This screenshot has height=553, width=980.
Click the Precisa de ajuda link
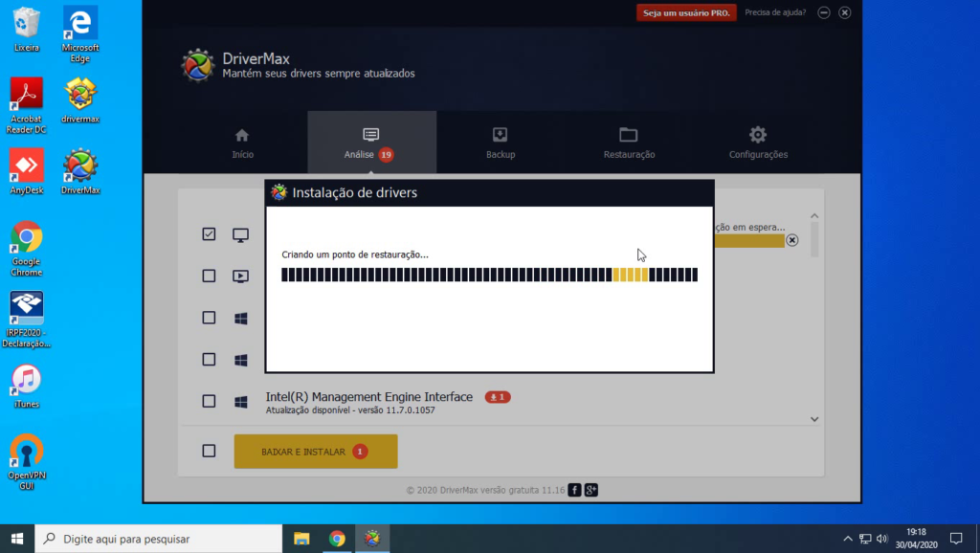pos(775,12)
